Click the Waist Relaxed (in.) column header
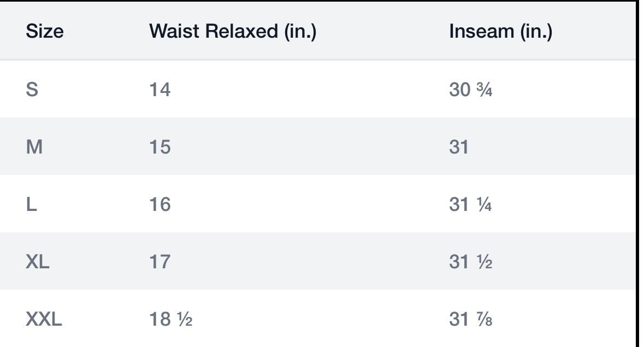The image size is (644, 347). (233, 32)
